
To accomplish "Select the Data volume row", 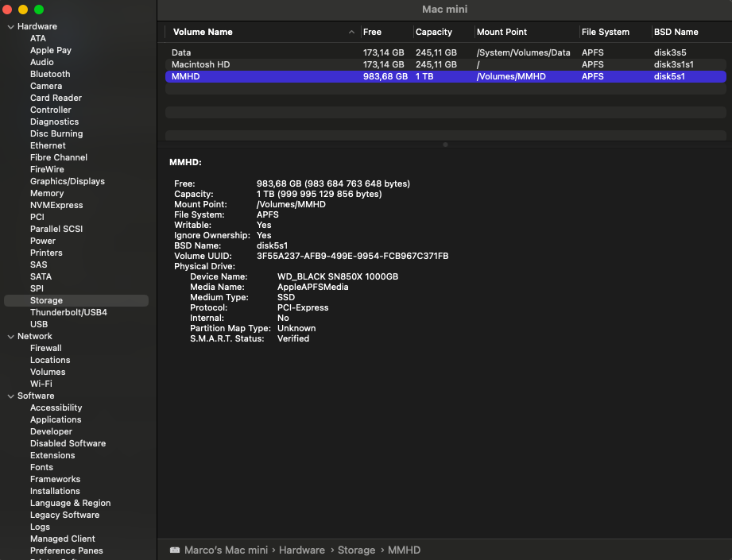I will pos(446,52).
